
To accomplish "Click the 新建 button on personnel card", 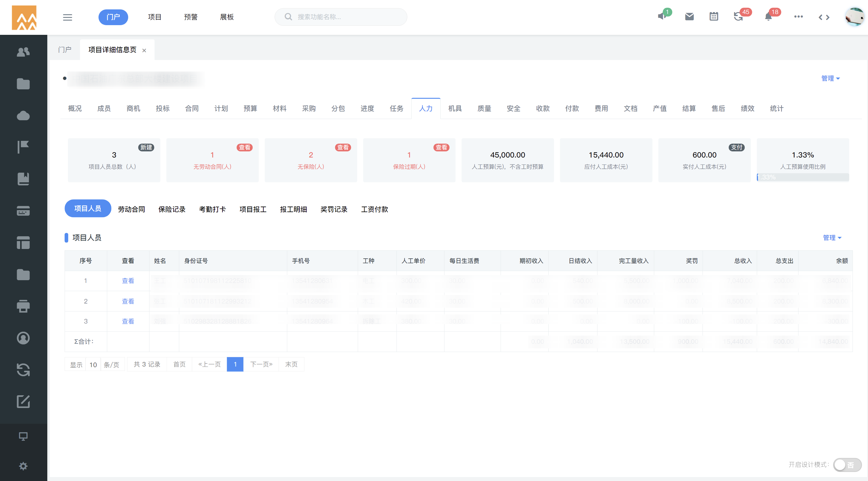I will coord(146,148).
